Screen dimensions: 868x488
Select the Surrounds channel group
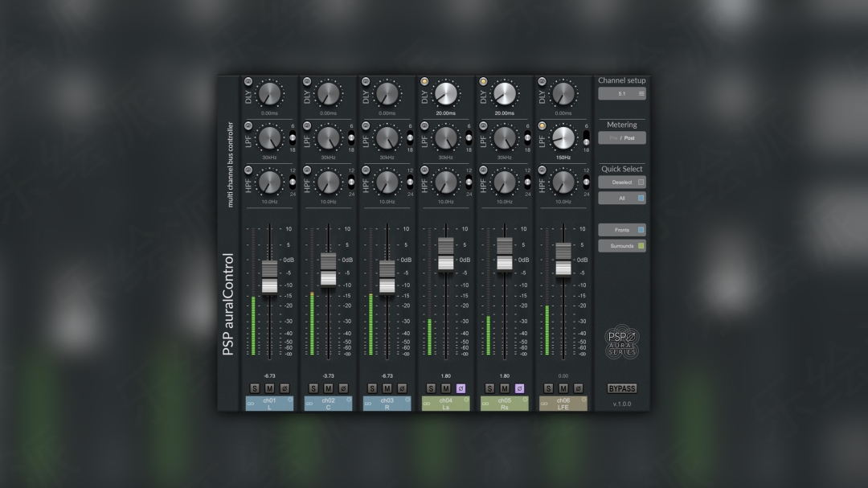point(621,246)
